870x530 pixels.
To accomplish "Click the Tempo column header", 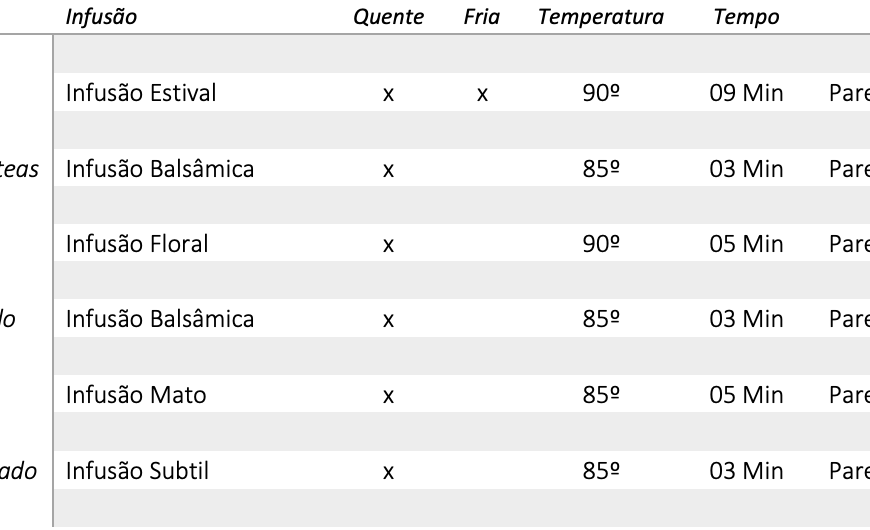I will pyautogui.click(x=746, y=17).
